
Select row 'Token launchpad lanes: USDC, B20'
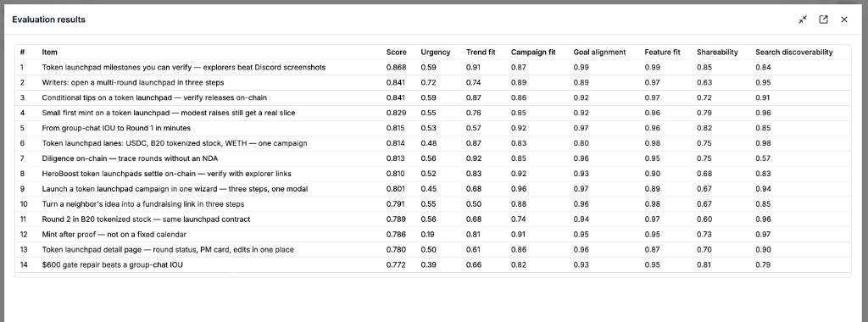click(433, 143)
